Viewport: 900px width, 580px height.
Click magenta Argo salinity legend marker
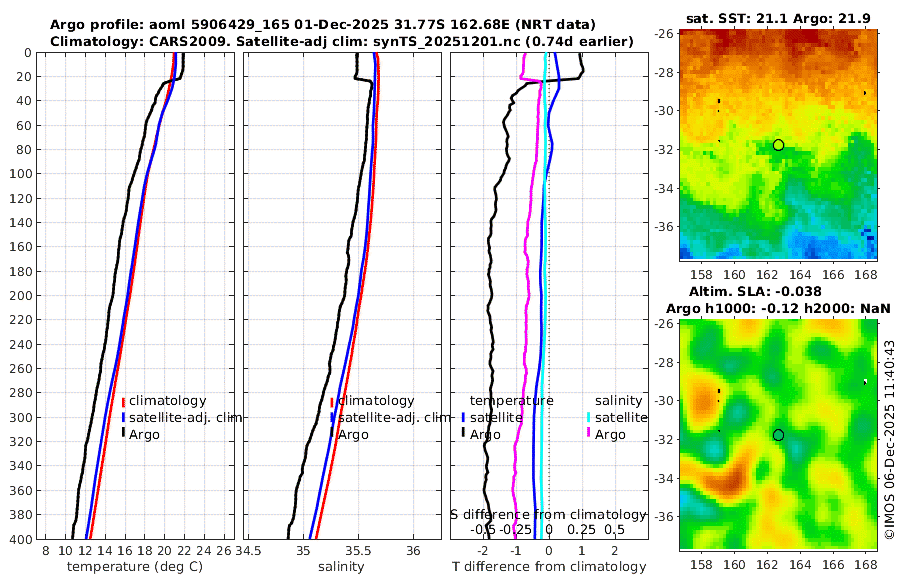(588, 434)
